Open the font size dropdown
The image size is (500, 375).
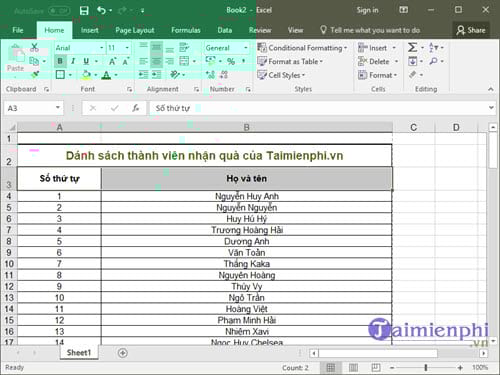point(127,48)
